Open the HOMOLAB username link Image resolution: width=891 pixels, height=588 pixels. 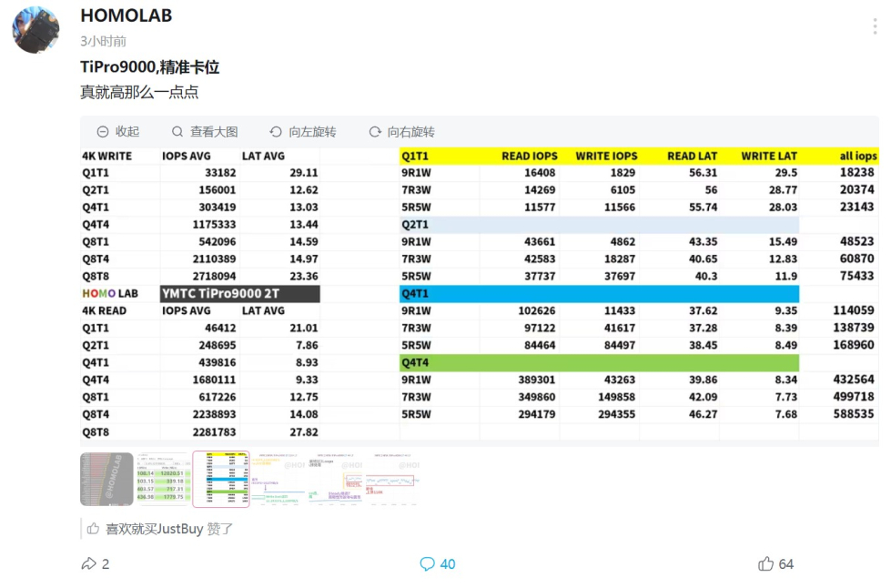point(127,15)
